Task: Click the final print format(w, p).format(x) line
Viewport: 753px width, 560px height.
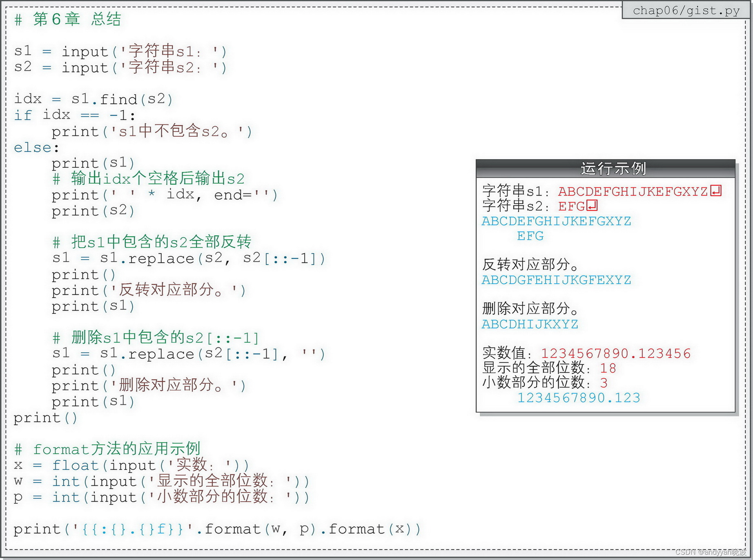Action: (x=217, y=529)
